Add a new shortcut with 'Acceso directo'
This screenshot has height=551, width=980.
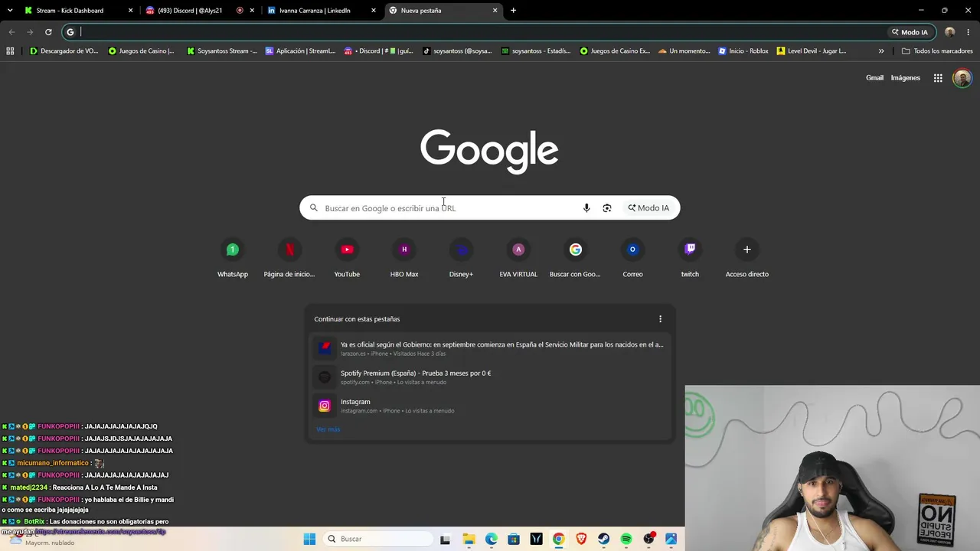(747, 259)
